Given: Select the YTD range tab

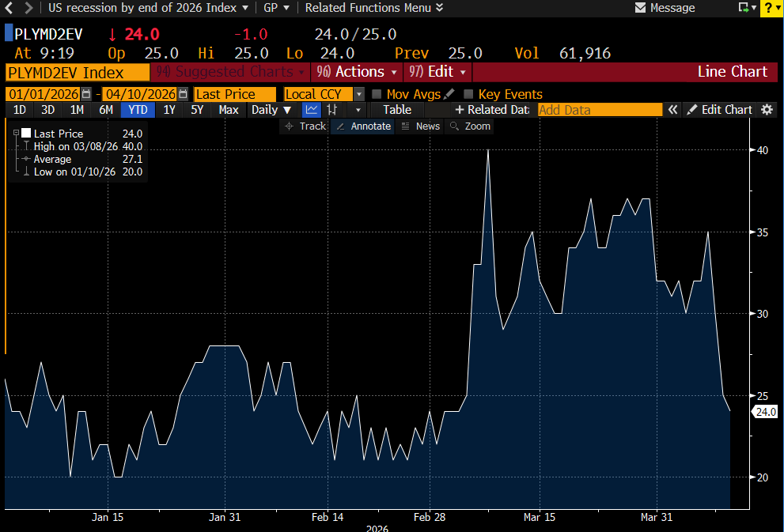Looking at the screenshot, I should point(138,109).
